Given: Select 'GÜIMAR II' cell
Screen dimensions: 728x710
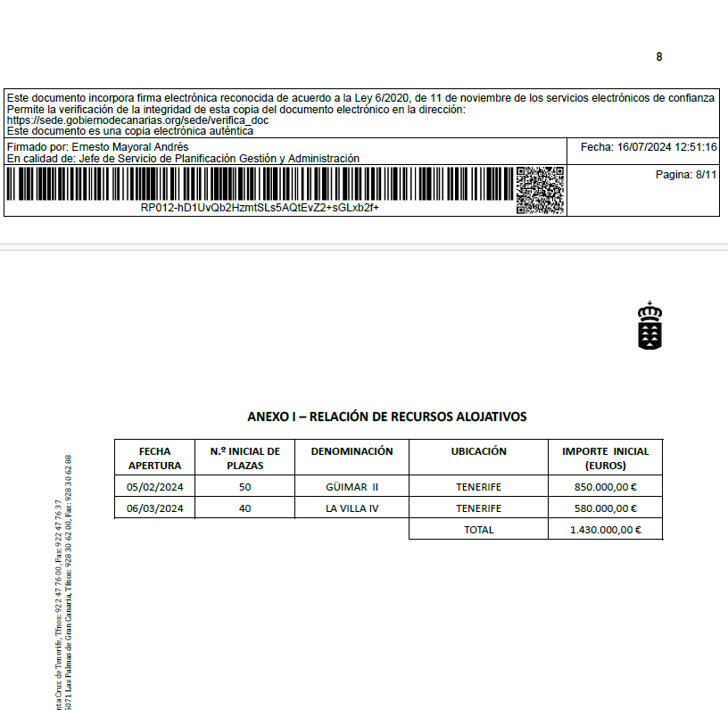Looking at the screenshot, I should [352, 487].
